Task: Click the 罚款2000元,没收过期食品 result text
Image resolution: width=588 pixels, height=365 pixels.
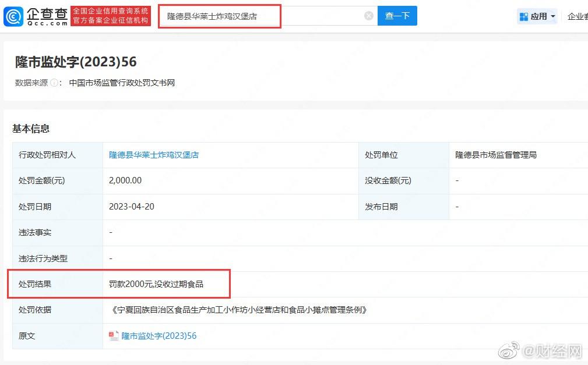Action: coord(156,284)
